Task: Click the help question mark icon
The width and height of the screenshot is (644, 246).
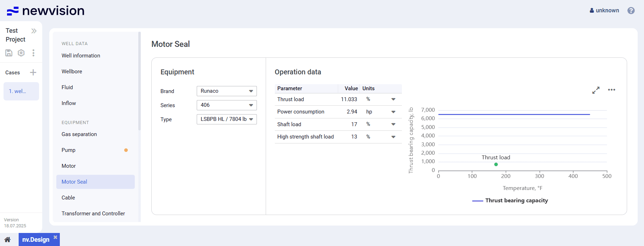Action: pos(631,11)
